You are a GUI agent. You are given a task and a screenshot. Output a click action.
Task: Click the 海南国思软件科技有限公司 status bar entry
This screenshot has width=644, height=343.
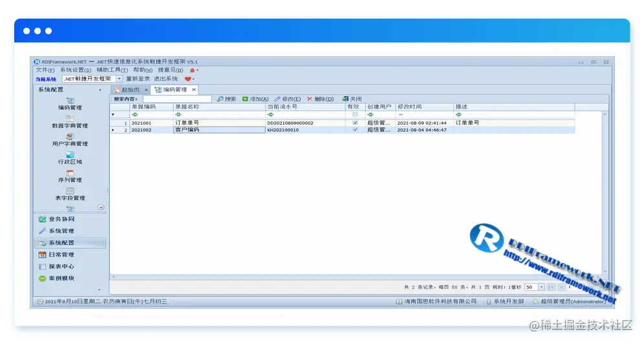click(436, 302)
